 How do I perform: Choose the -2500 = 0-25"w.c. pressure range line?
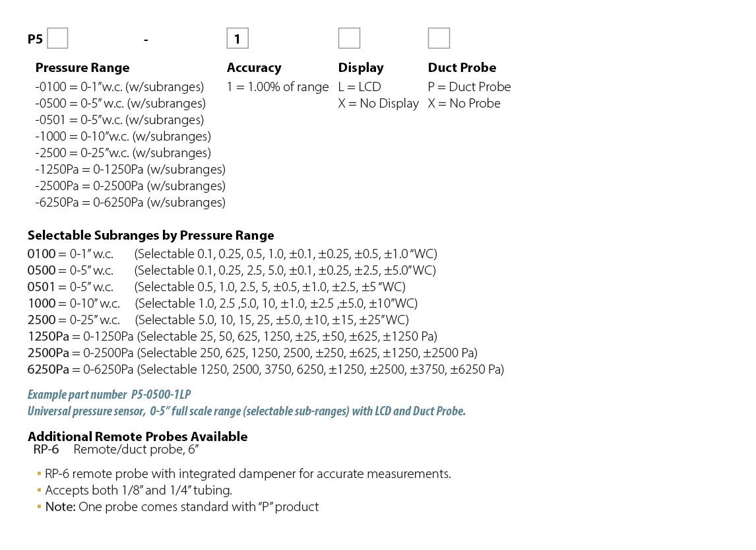click(x=123, y=153)
